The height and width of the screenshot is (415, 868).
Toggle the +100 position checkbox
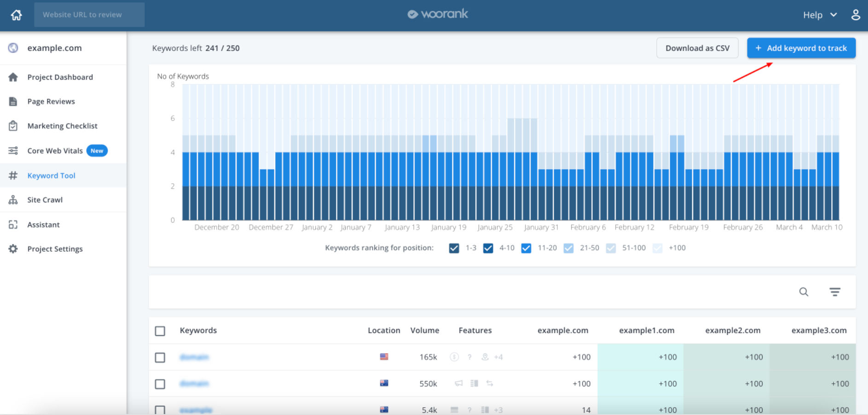(657, 248)
